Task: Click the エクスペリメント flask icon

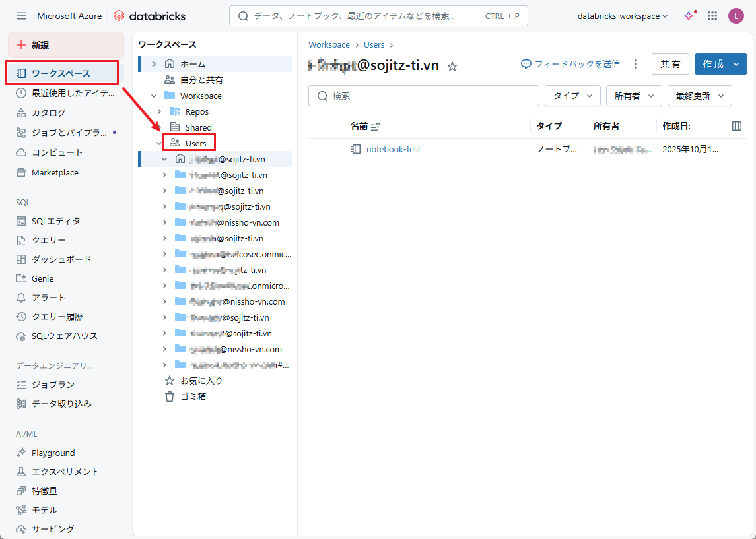Action: (20, 472)
